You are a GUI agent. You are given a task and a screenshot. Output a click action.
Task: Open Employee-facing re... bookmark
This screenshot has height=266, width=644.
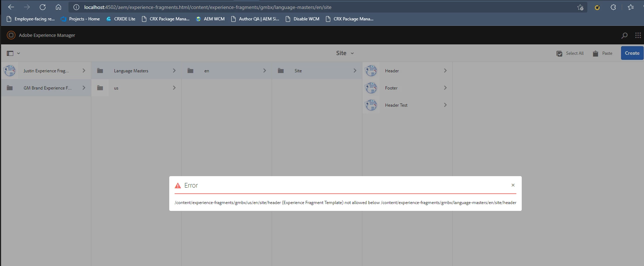pos(31,19)
